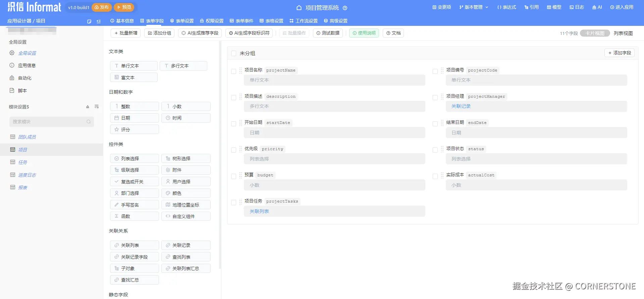The width and height of the screenshot is (644, 299).
Task: Choose the 地理位置坐标 field type
Action: 186,205
